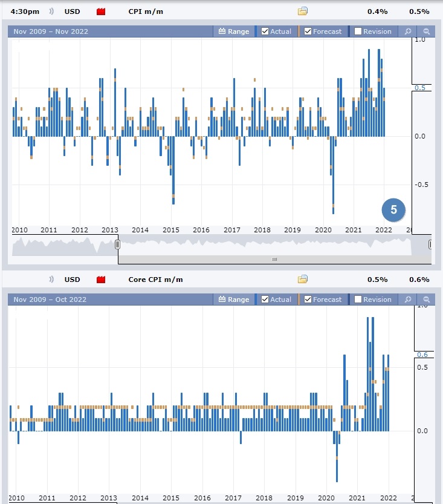Click the blue circle badge numbered 5
Screen dimensions: 443x504
click(x=394, y=210)
